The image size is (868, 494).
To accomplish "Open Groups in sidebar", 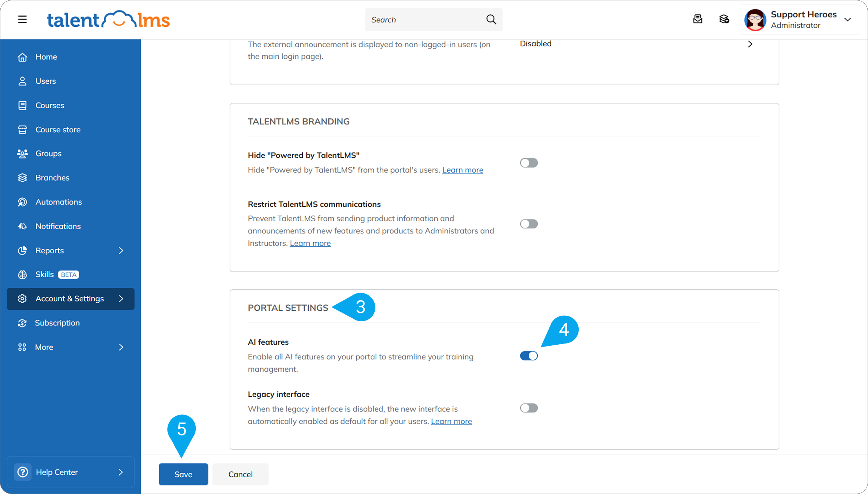I will pyautogui.click(x=71, y=153).
